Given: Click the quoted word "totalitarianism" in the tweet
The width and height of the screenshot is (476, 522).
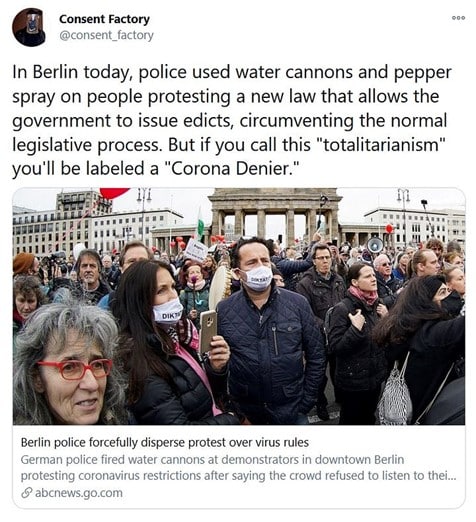Looking at the screenshot, I should point(382,145).
